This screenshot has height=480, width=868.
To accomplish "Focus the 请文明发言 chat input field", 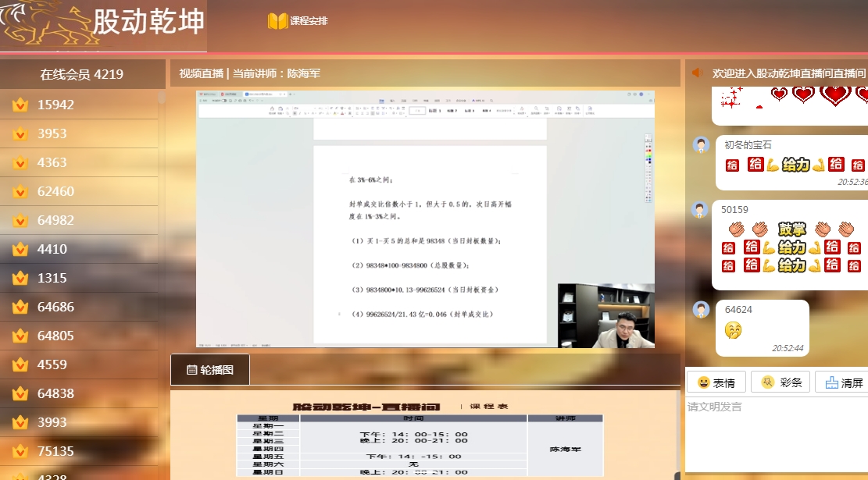I will coord(777,436).
